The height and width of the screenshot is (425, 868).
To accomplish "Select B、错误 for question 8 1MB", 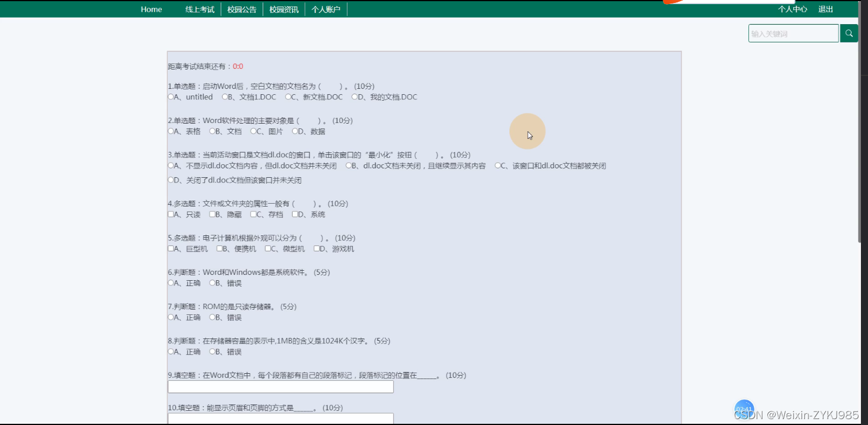I will (212, 351).
